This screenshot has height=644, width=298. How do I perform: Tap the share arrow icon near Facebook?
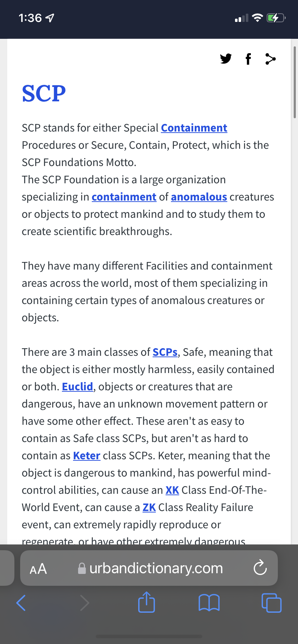270,59
